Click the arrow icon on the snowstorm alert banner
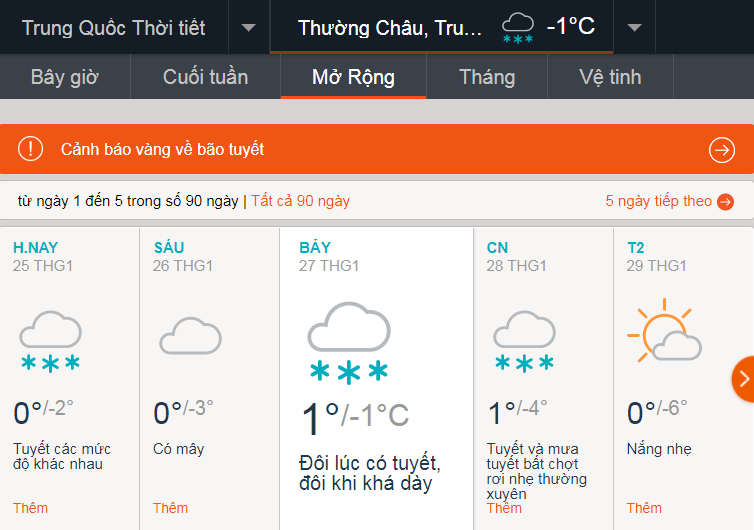Viewport: 754px width, 530px height. (721, 150)
